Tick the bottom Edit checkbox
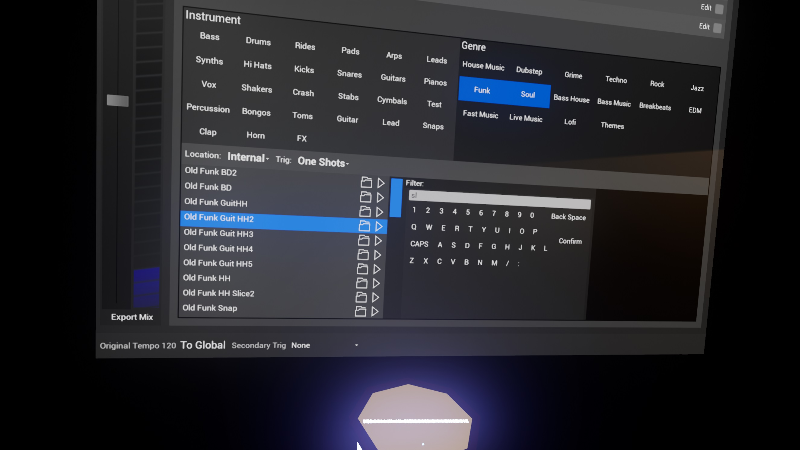This screenshot has width=800, height=450. (x=718, y=28)
